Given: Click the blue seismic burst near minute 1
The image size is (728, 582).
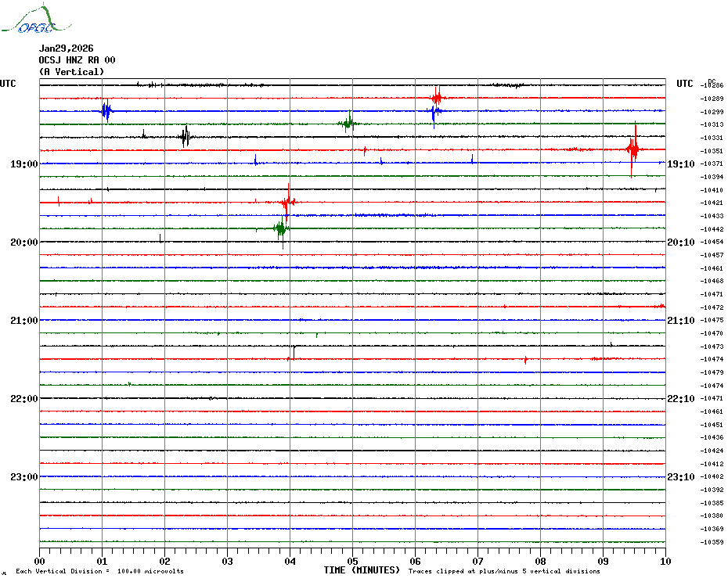Looking at the screenshot, I should click(x=106, y=111).
